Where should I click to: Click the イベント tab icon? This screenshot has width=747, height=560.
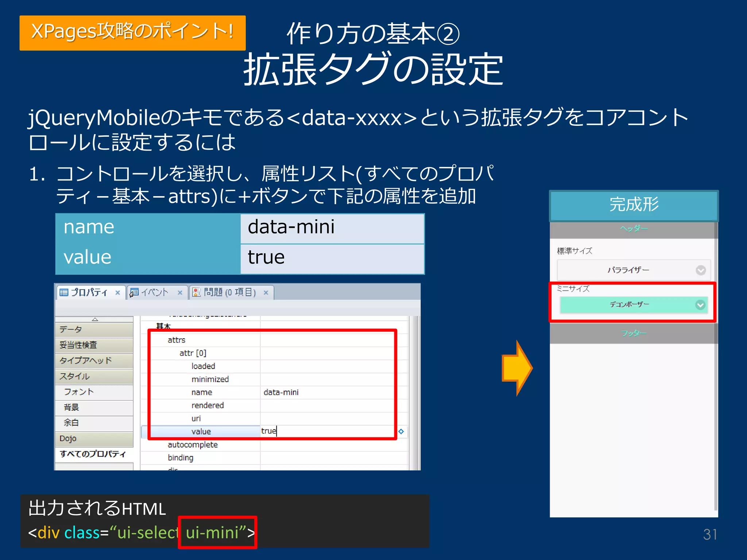click(x=134, y=292)
